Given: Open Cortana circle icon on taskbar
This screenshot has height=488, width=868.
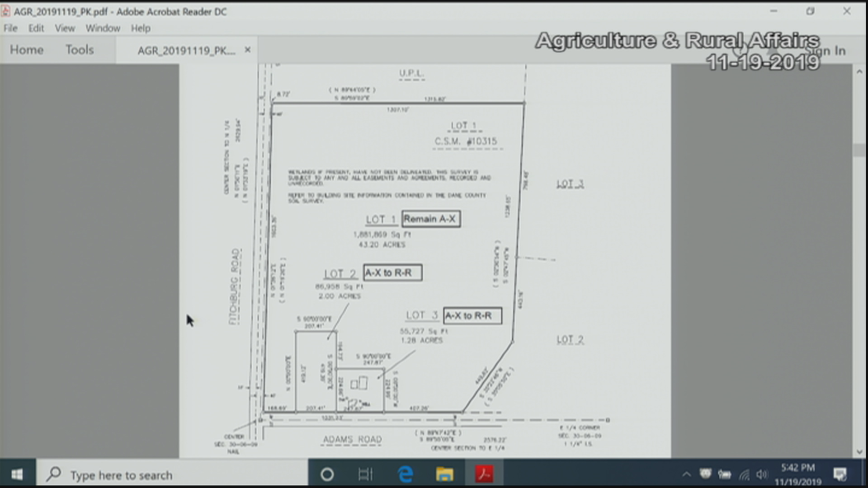Looking at the screenshot, I should (327, 474).
